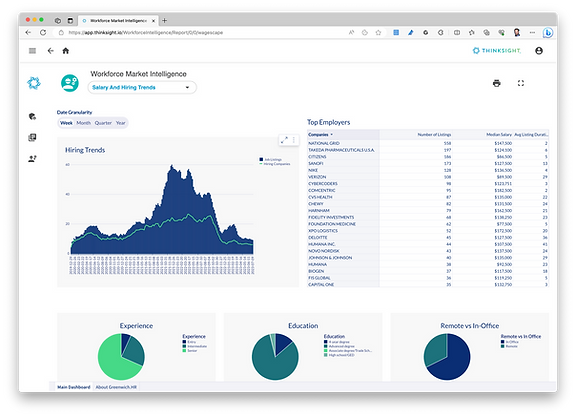The image size is (576, 417).
Task: Open the first left sidebar icon
Action: click(x=32, y=116)
